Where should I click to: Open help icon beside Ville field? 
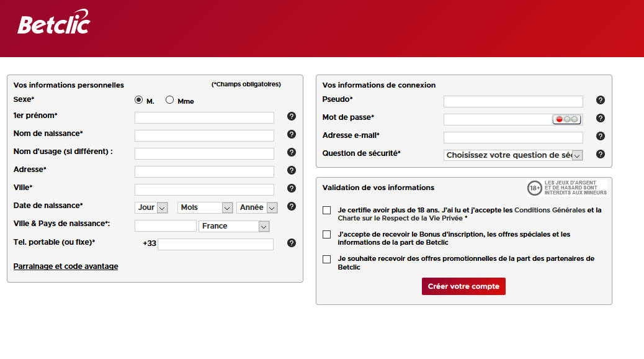(x=291, y=188)
